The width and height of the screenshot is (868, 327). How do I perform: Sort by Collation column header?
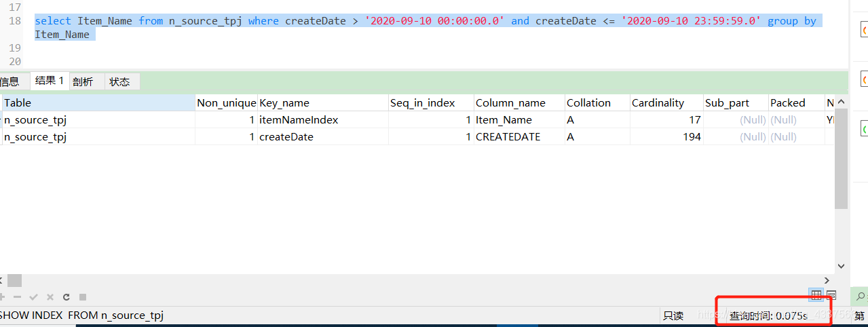point(597,102)
